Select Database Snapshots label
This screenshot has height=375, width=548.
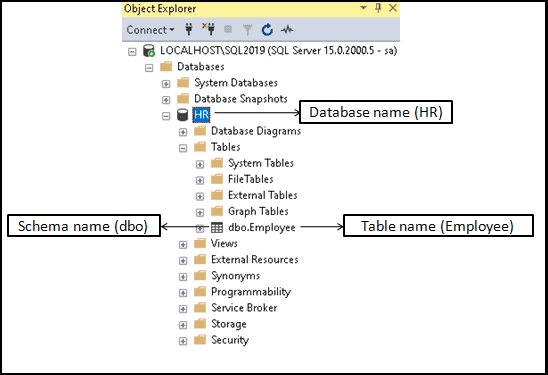tap(241, 99)
